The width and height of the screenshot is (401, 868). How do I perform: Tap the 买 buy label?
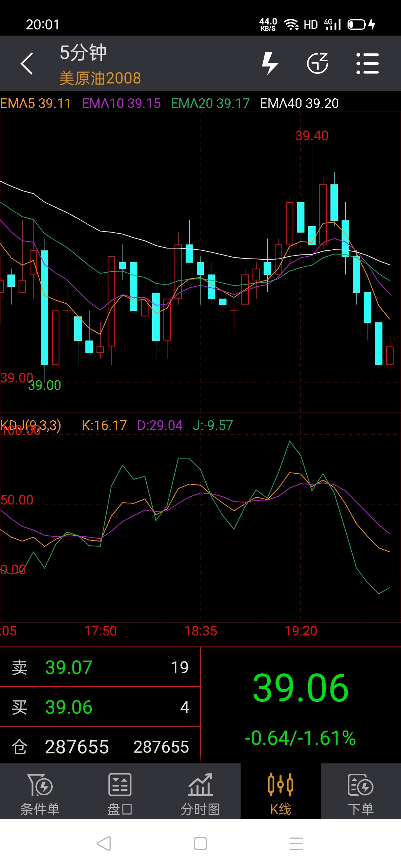point(19,707)
